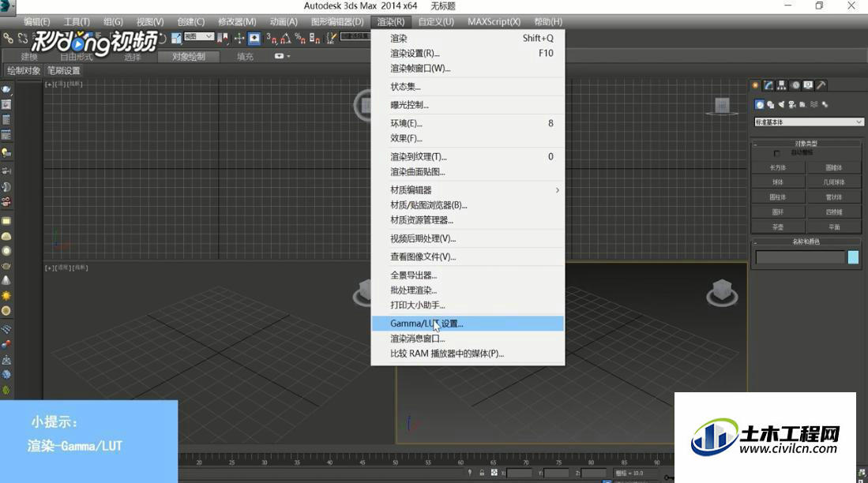This screenshot has height=483, width=868.
Task: Select the Space Warps category icon
Action: point(814,104)
